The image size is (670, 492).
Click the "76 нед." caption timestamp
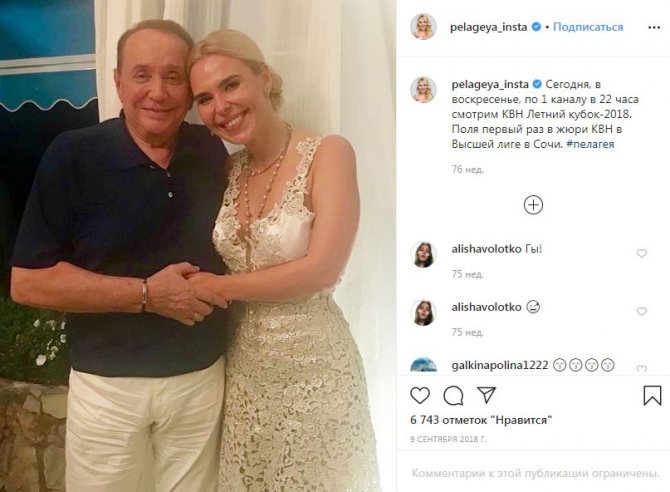[x=468, y=169]
